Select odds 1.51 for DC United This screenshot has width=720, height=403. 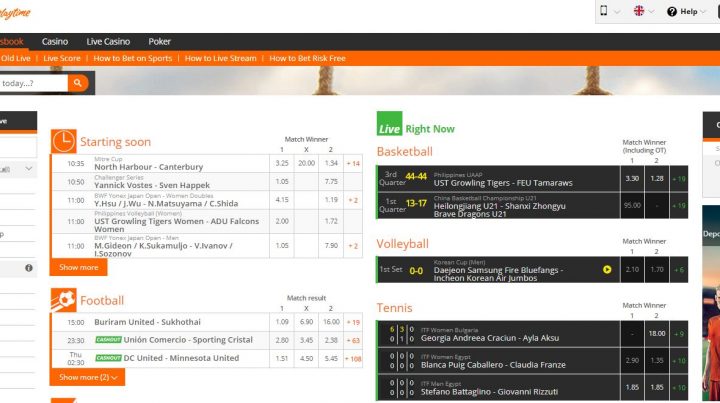282,358
